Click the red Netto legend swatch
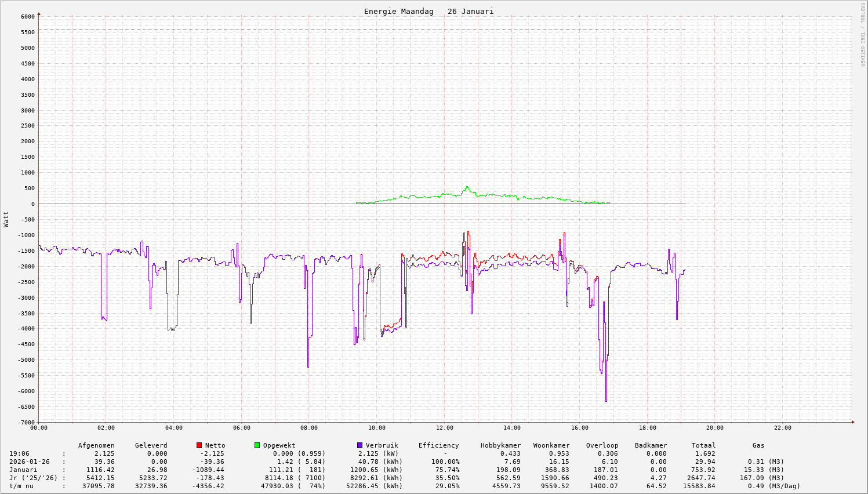 199,445
